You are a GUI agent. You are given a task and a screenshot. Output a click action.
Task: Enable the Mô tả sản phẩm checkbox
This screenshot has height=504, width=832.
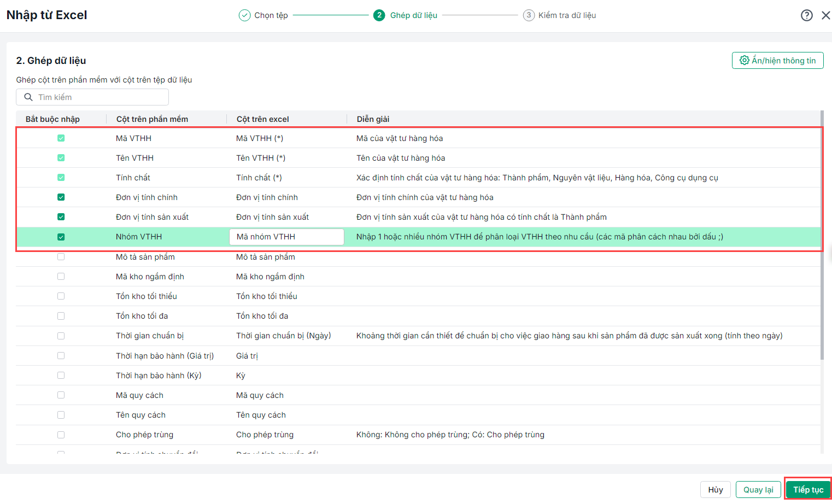coord(61,257)
